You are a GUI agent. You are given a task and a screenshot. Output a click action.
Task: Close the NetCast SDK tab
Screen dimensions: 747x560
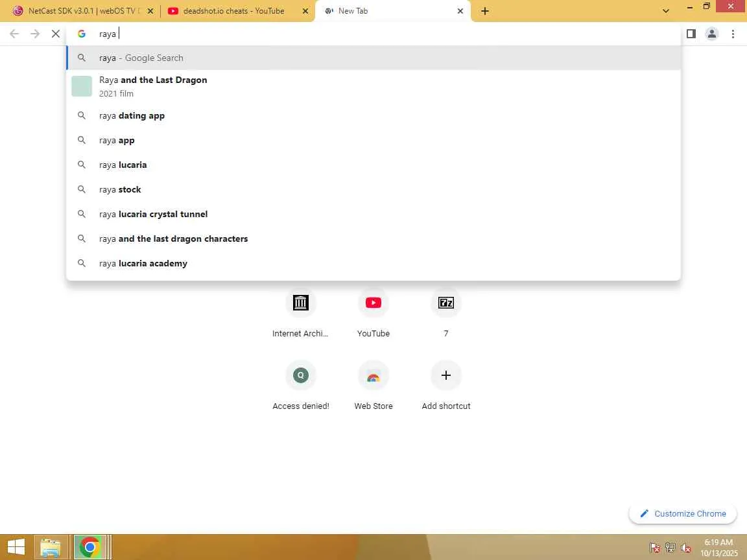(150, 11)
